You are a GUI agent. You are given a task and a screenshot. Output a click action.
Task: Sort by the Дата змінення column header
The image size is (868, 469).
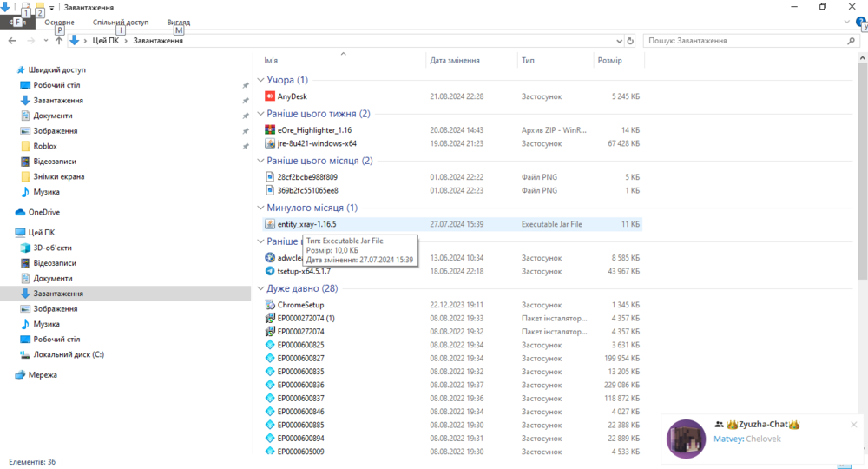click(455, 60)
